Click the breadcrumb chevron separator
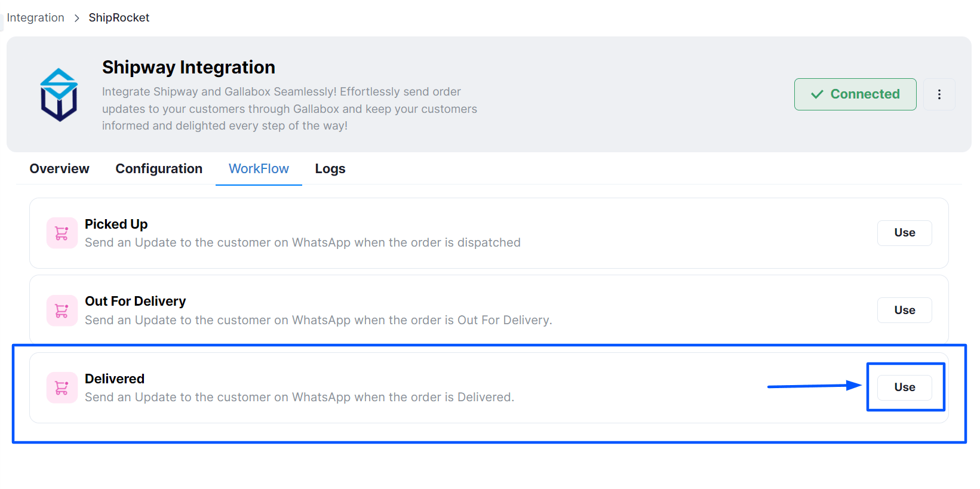Viewport: 980px width, 489px height. 76,18
